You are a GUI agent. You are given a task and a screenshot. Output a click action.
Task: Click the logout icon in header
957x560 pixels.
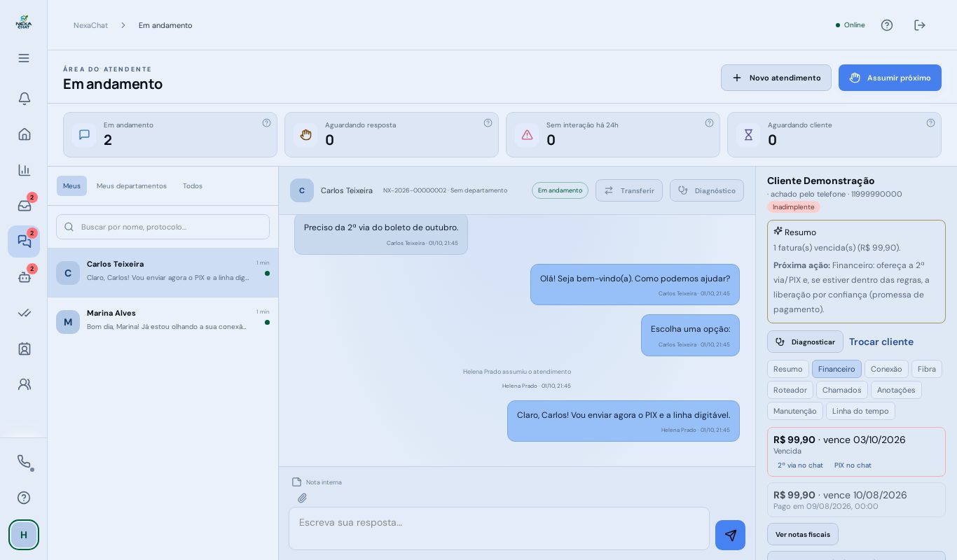coord(920,25)
